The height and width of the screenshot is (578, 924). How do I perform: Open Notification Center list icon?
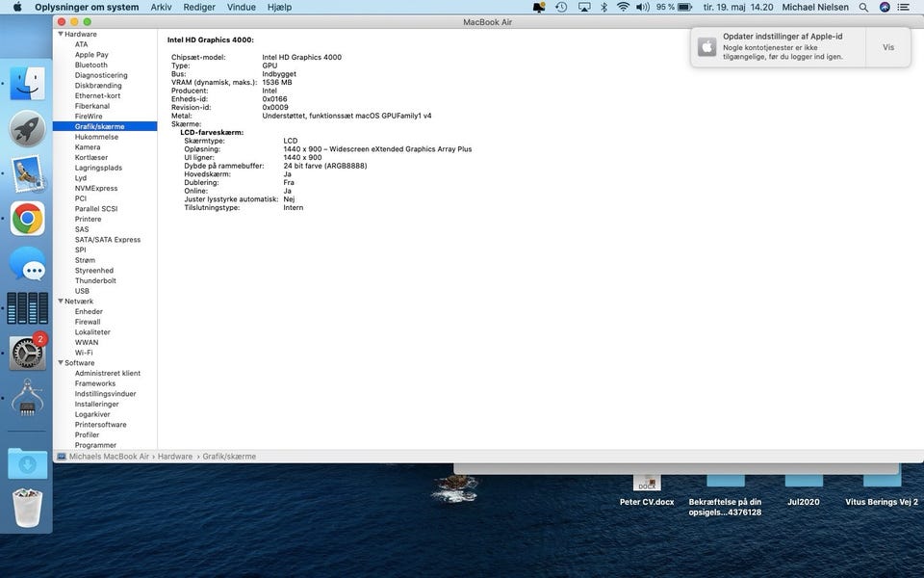pyautogui.click(x=904, y=7)
